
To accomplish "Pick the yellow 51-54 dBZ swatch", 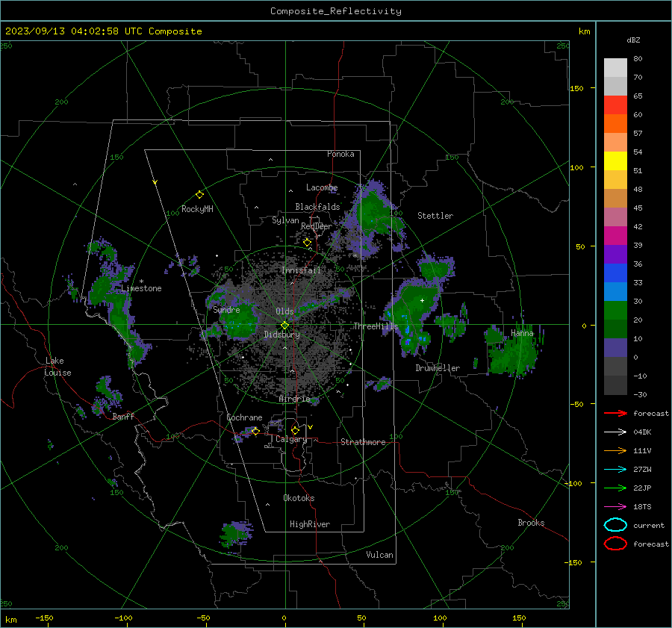I will [615, 161].
